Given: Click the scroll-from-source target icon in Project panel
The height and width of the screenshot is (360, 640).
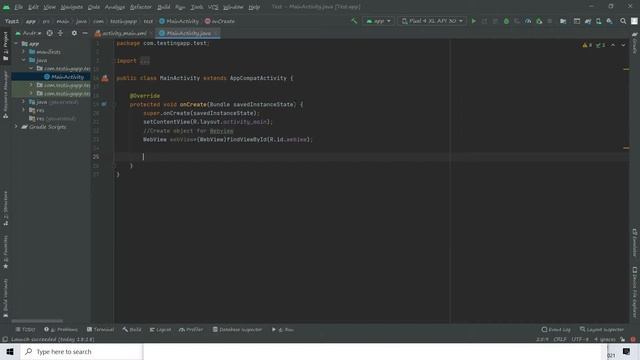Looking at the screenshot, I should pyautogui.click(x=49, y=33).
